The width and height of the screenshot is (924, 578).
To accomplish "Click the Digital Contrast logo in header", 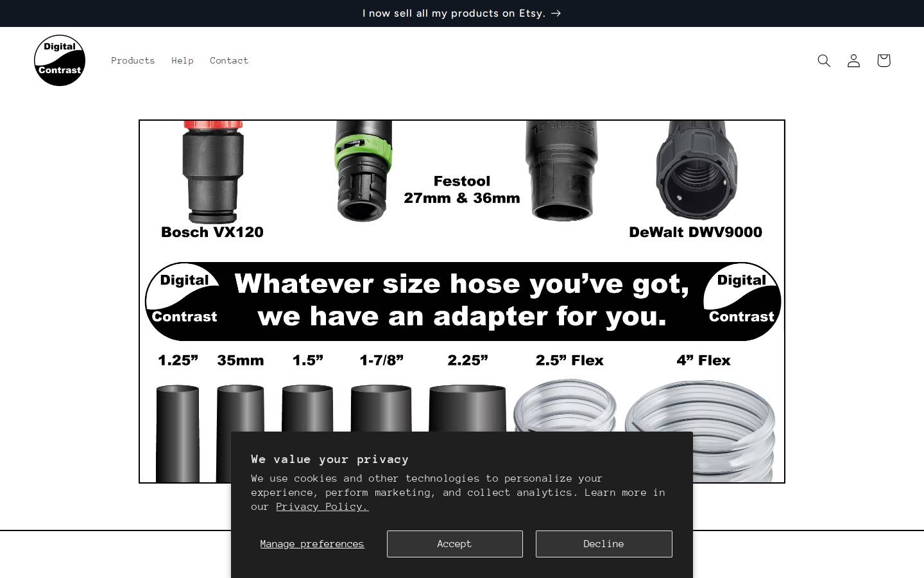I will 60,60.
